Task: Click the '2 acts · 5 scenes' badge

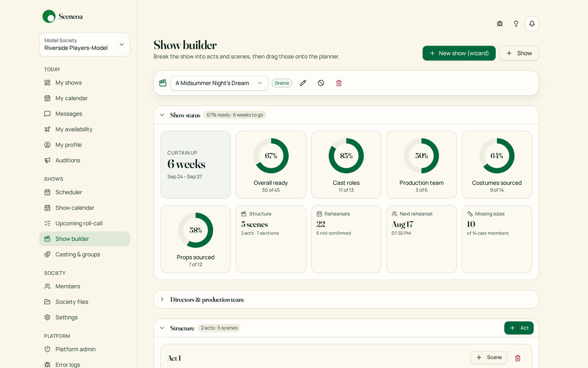Action: pyautogui.click(x=219, y=328)
